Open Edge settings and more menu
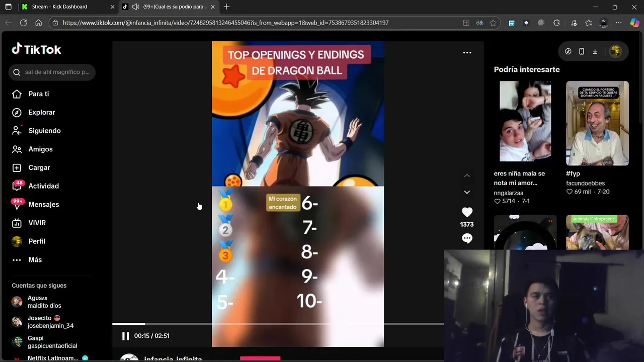The width and height of the screenshot is (644, 362). coord(619,23)
